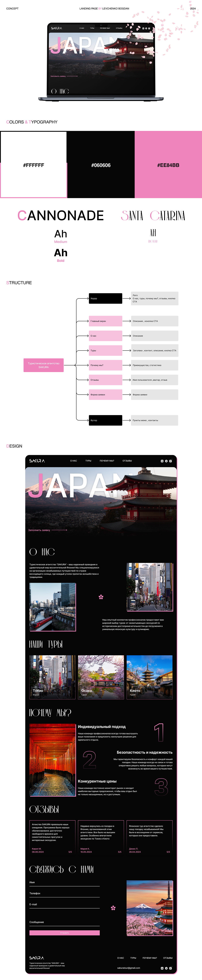
Task: Open ОТЗЫВЫ in the design header menu
Action: click(x=127, y=461)
